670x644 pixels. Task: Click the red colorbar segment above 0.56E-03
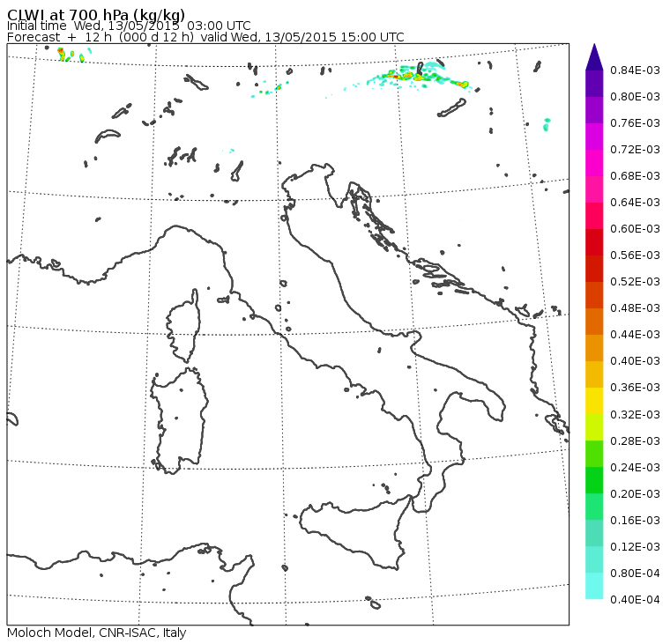coord(594,242)
